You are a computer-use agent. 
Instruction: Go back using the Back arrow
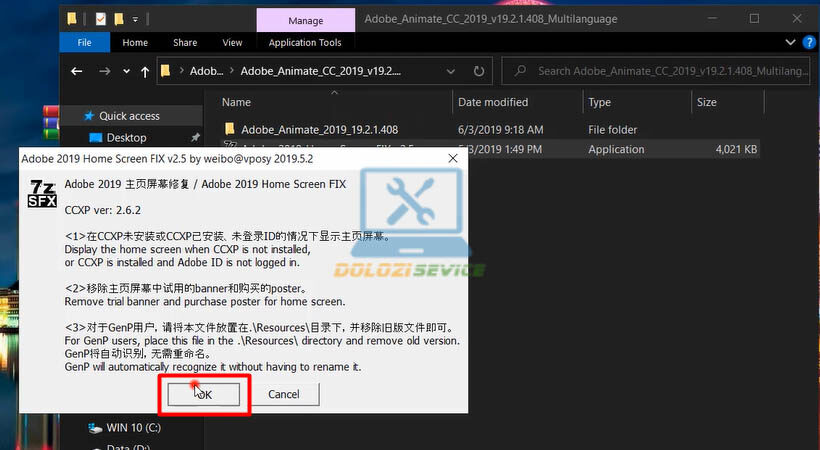tap(76, 71)
